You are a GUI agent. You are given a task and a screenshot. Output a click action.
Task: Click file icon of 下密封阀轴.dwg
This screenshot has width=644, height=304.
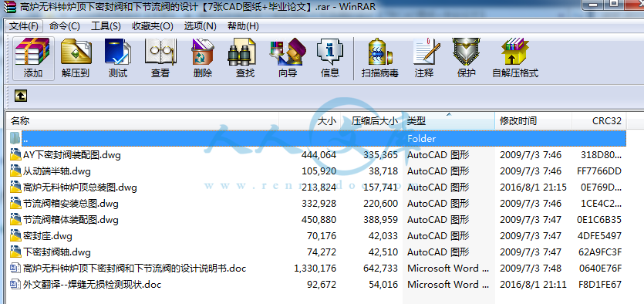[x=15, y=252]
